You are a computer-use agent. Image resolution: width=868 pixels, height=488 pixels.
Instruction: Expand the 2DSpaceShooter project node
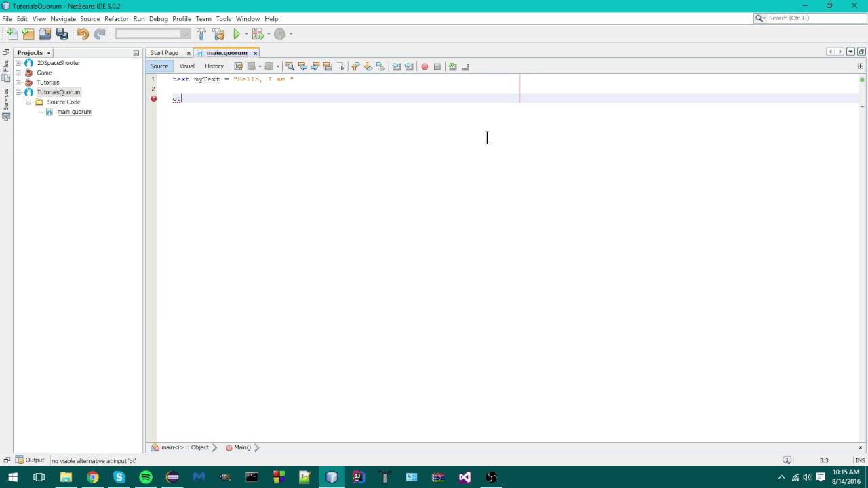pyautogui.click(x=18, y=63)
